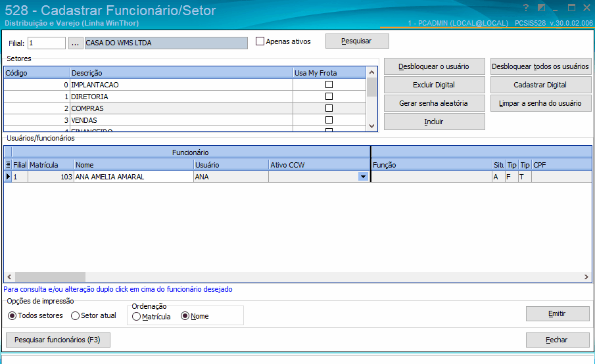Click the window theme icon beside help
The image size is (595, 364).
(542, 8)
